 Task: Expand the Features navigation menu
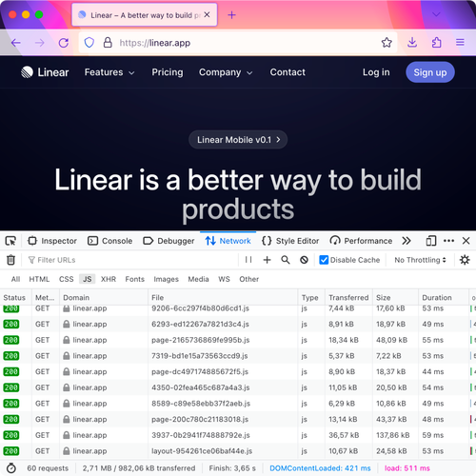pos(109,72)
